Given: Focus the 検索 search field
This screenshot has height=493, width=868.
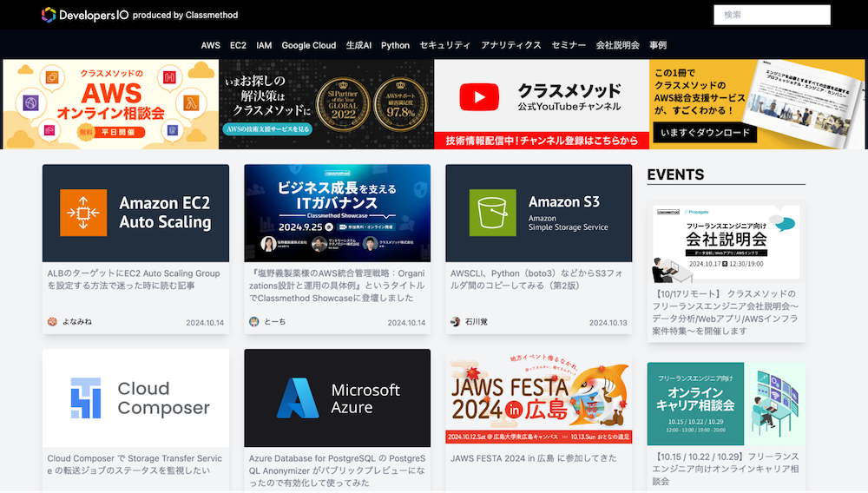Looking at the screenshot, I should pyautogui.click(x=772, y=15).
